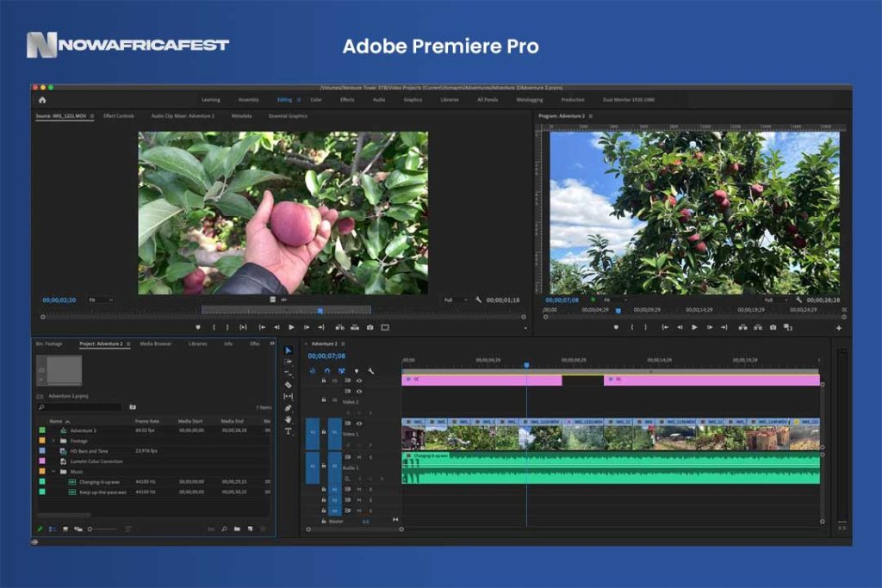Toggle Video 2 track output eye
This screenshot has width=882, height=588.
tap(359, 391)
